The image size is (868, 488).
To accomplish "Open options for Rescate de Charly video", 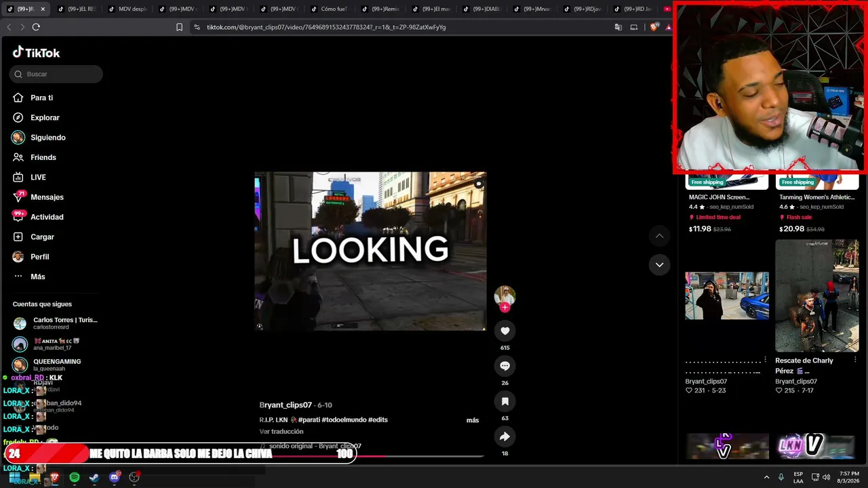I will pos(856,360).
